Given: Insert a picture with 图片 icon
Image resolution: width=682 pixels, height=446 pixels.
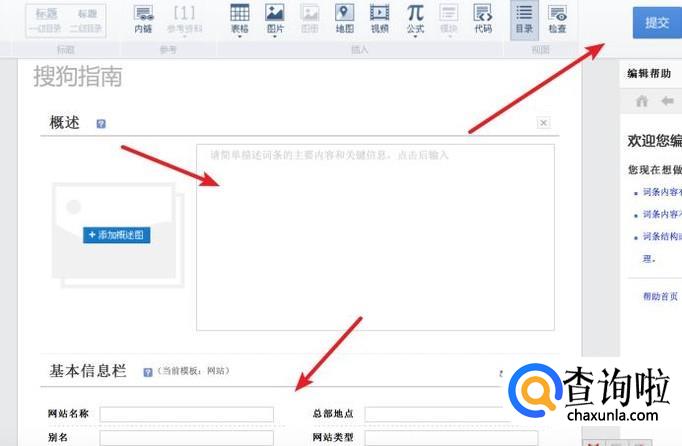Looking at the screenshot, I should [x=275, y=19].
